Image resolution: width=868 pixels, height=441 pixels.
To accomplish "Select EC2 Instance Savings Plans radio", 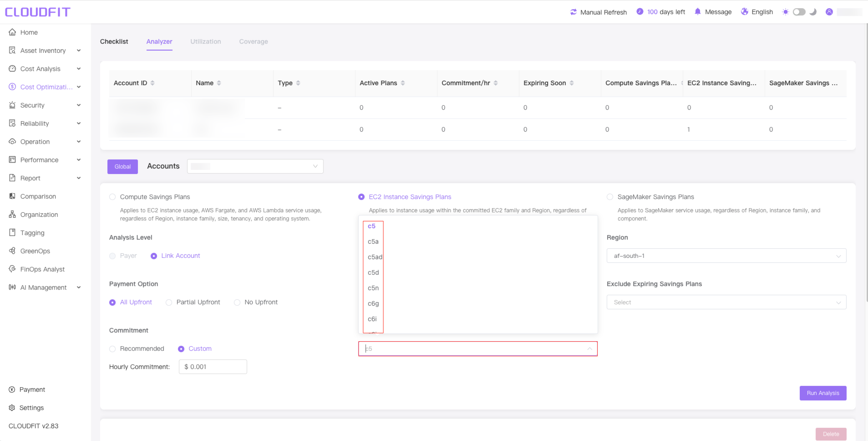I will (361, 197).
